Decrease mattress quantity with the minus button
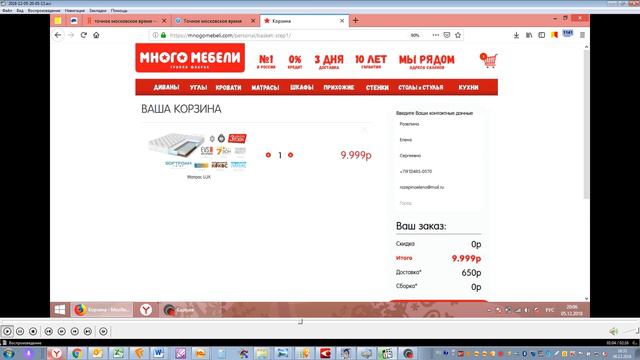 268,155
